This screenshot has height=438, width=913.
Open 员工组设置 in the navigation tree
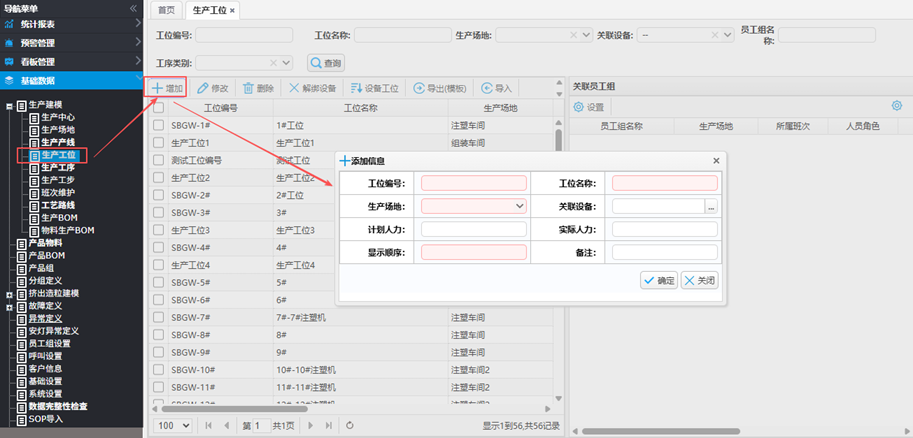tap(49, 344)
